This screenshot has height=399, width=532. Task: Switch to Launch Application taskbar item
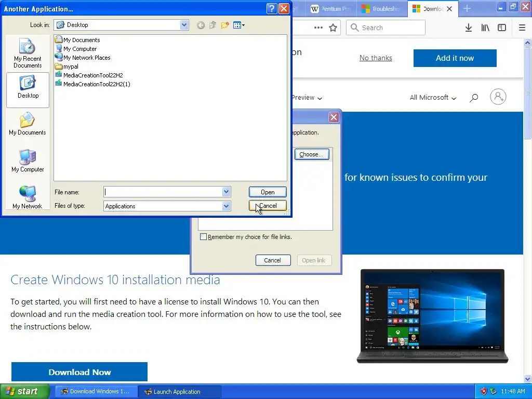point(180,392)
